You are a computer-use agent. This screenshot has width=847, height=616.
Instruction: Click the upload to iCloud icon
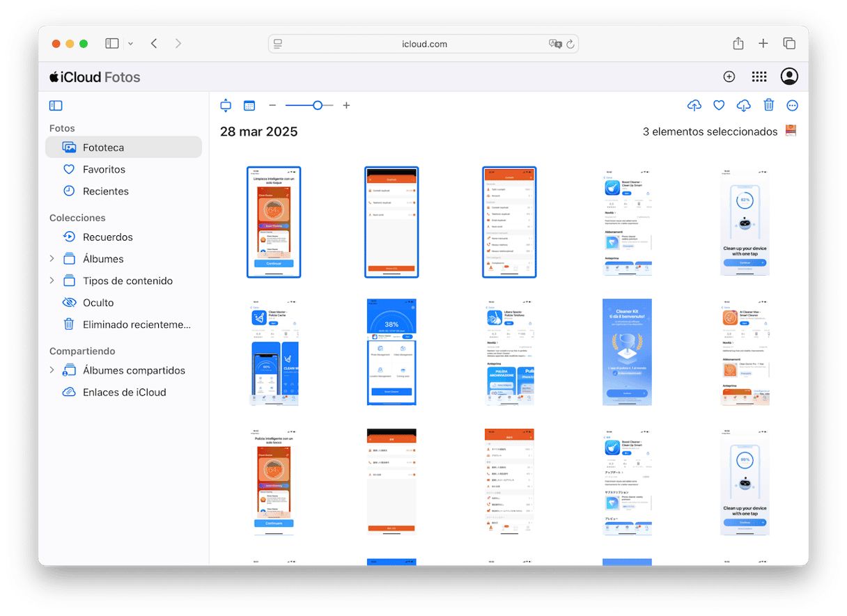pos(694,106)
